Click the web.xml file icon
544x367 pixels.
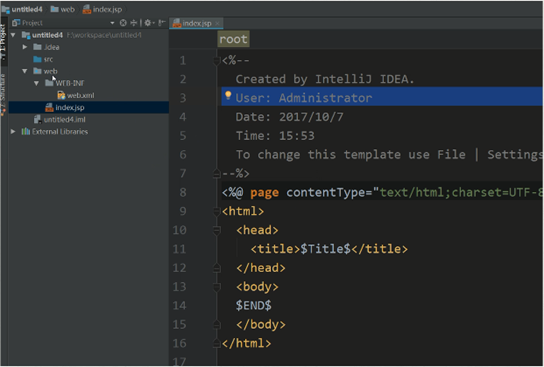61,95
